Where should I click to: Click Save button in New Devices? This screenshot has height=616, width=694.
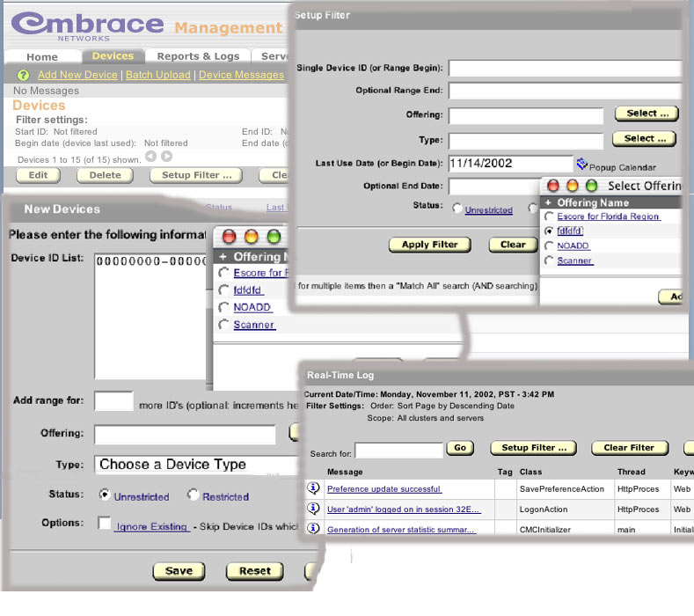[x=179, y=571]
